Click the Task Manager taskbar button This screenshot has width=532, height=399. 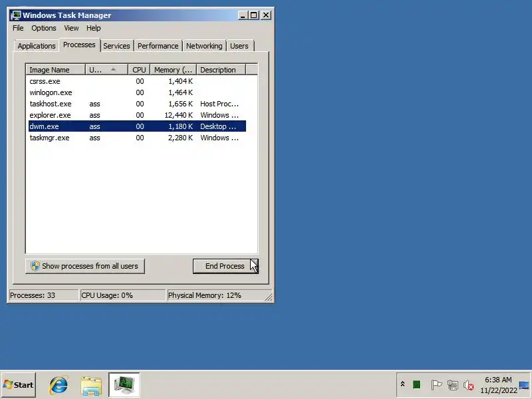[124, 385]
